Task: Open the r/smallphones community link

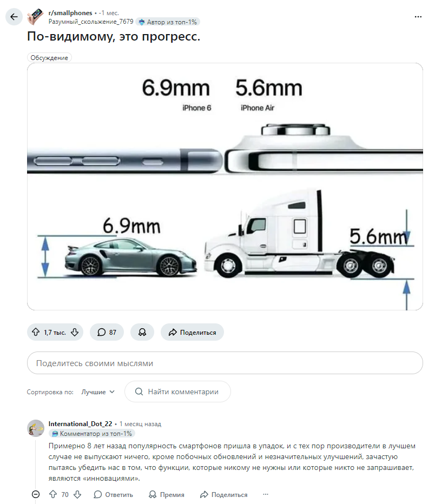Action: 70,13
